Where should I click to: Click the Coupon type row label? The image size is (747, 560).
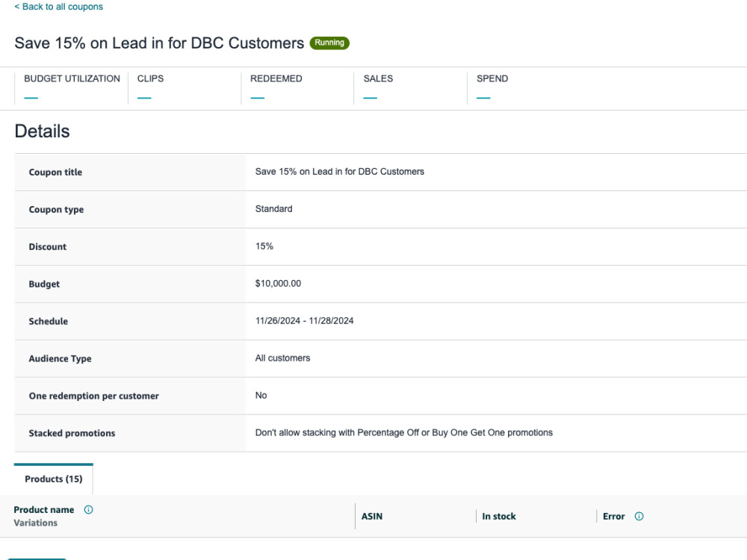tap(56, 210)
